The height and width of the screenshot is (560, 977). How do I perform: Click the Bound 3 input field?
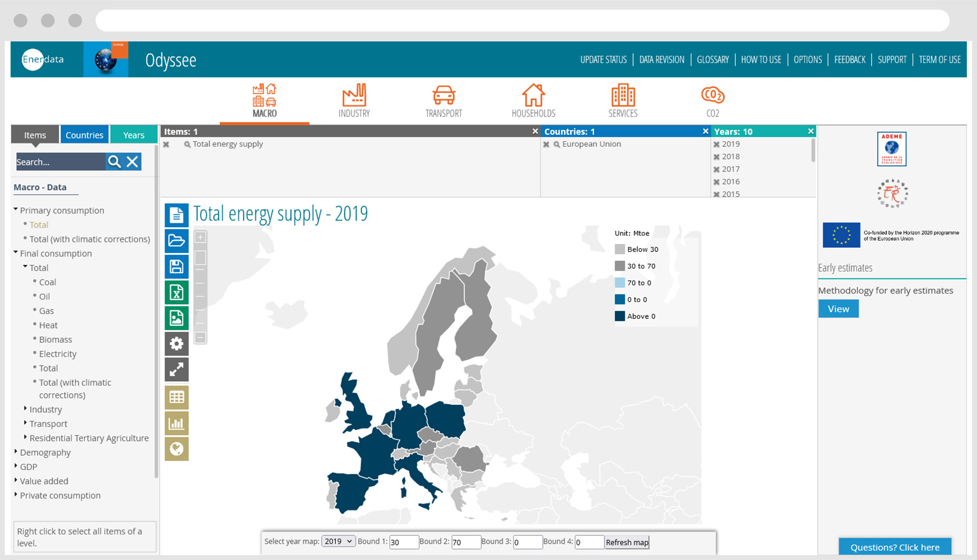527,542
